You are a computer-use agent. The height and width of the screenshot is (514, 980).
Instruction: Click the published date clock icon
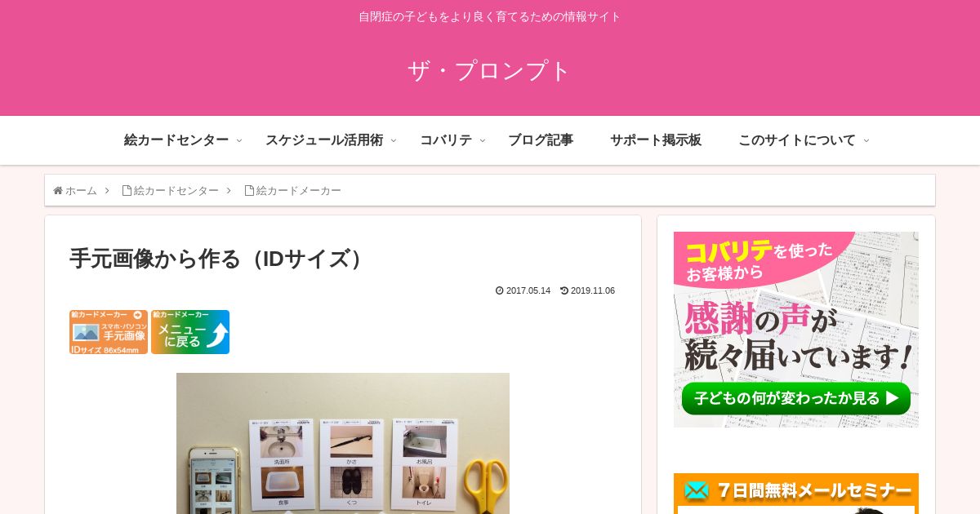(x=500, y=290)
